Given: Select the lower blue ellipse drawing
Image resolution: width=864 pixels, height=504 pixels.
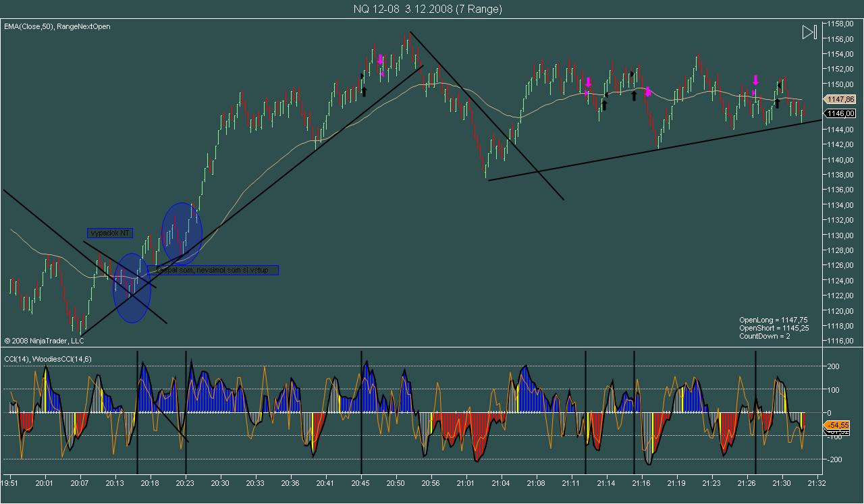Looking at the screenshot, I should click(132, 288).
